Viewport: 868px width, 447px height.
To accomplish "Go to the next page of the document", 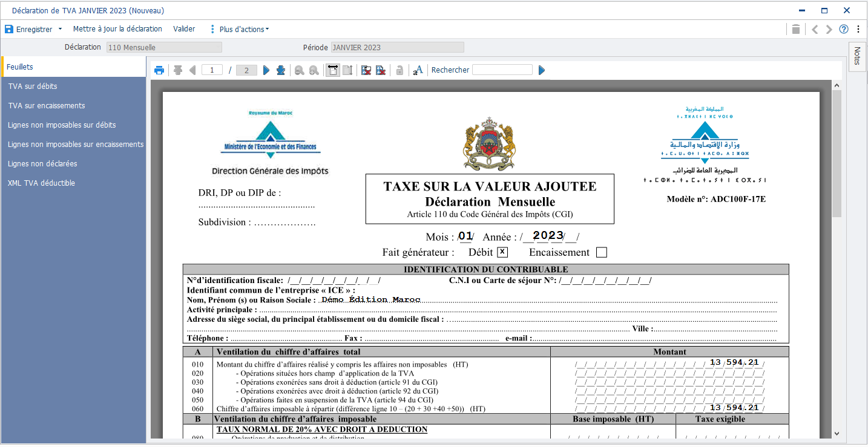I will 266,70.
